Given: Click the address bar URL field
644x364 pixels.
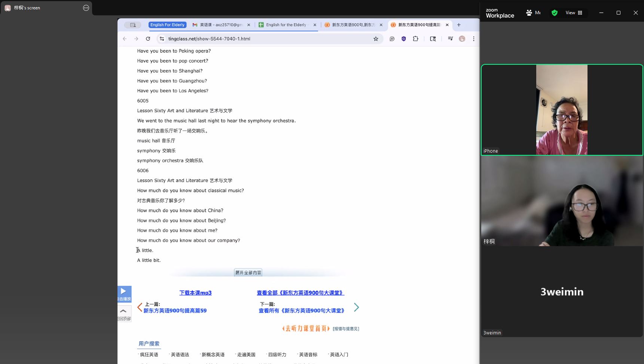Looking at the screenshot, I should 262,39.
